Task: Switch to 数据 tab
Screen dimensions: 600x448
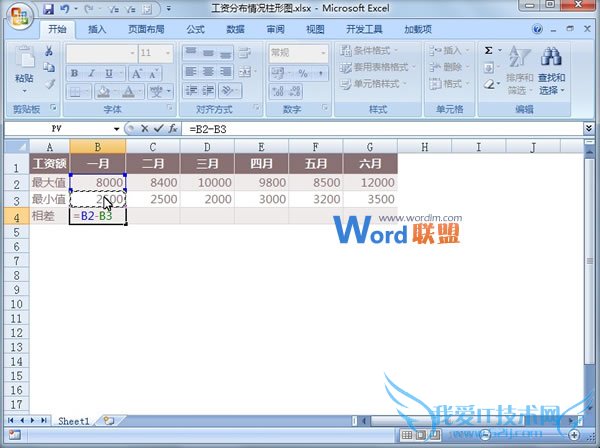Action: click(x=235, y=29)
